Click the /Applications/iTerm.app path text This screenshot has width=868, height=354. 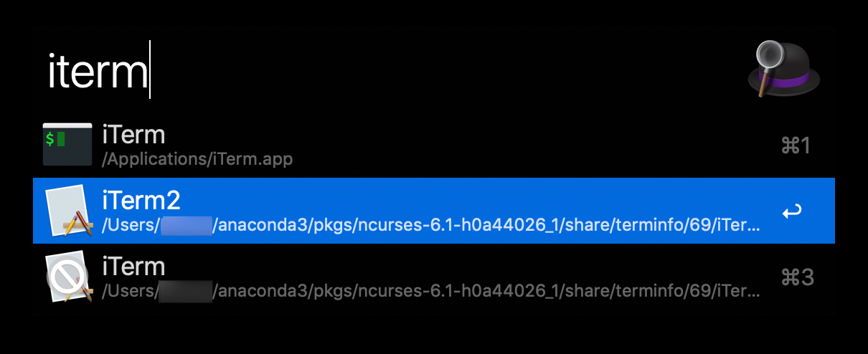(197, 159)
